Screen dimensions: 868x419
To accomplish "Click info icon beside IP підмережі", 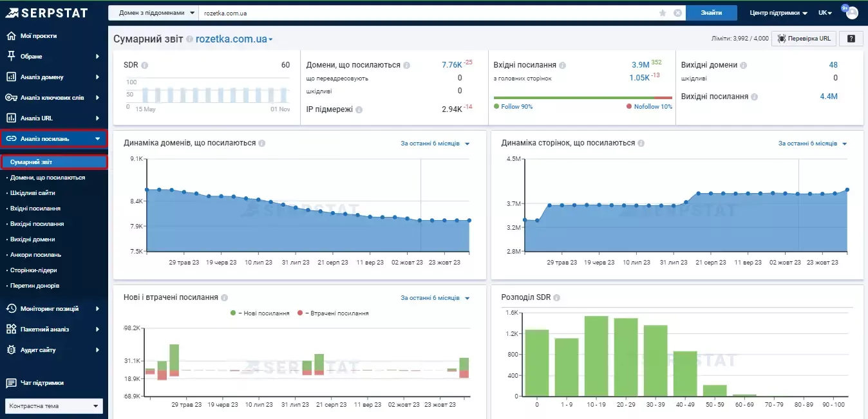I will coord(359,109).
